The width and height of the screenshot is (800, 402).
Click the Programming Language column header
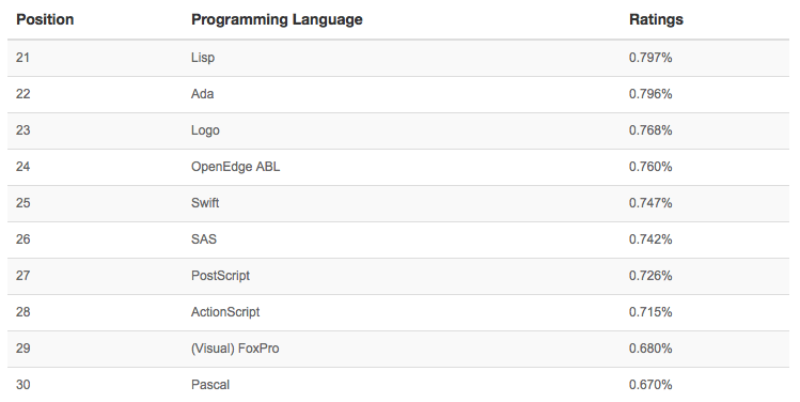pyautogui.click(x=277, y=19)
